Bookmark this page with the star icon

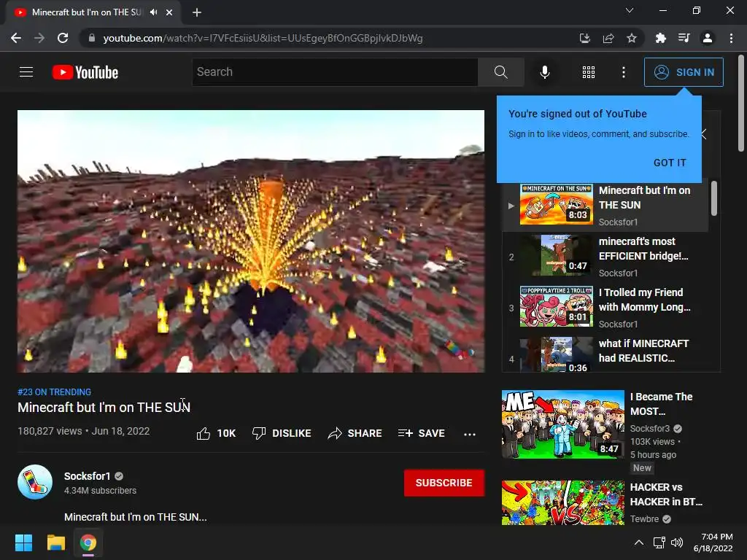point(632,38)
